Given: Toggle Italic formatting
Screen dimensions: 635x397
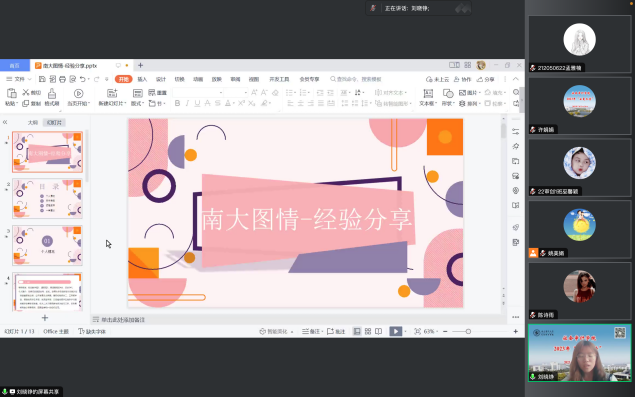Looking at the screenshot, I should (x=187, y=104).
